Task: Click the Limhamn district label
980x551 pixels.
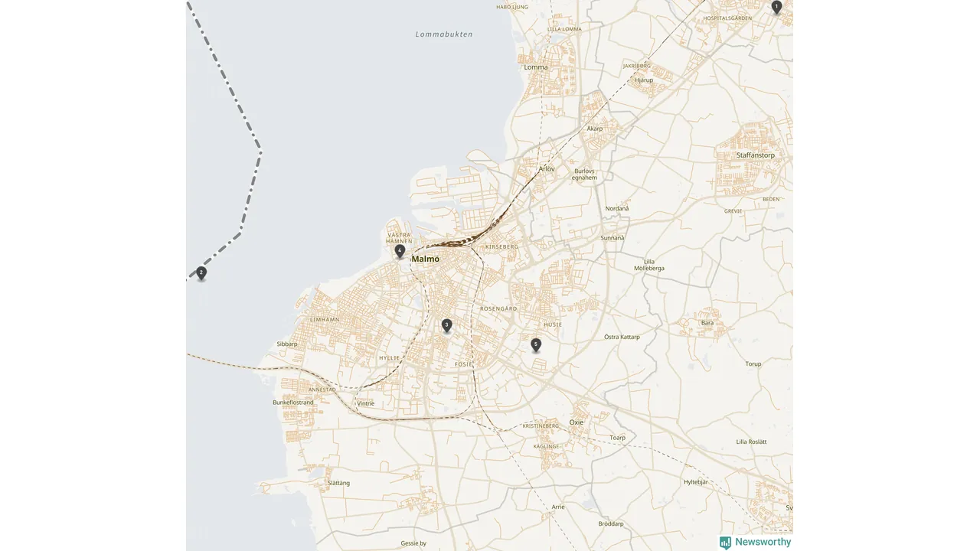Action: 325,320
